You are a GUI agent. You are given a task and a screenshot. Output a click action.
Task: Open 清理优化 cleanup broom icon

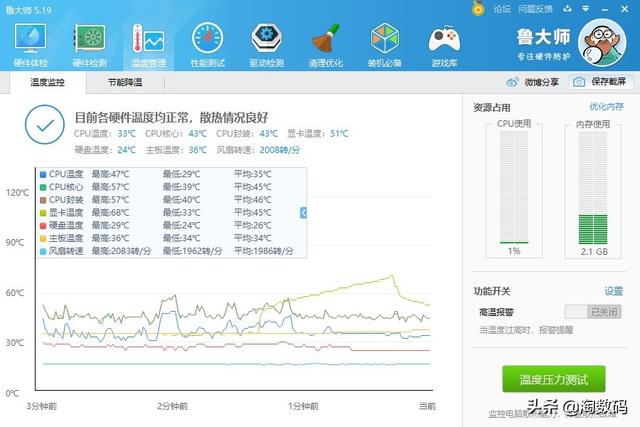[325, 44]
